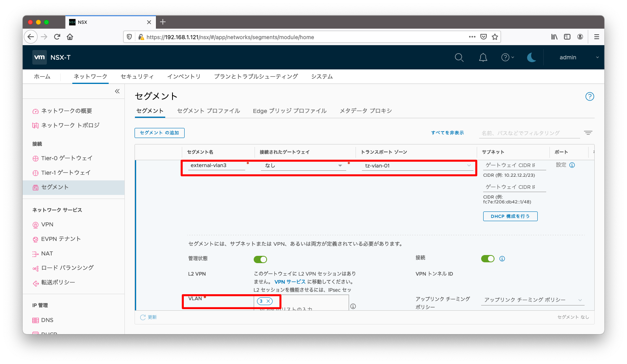Screen dimensions: 627x364
Task: Select the ネットワーク top menu
Action: [90, 76]
